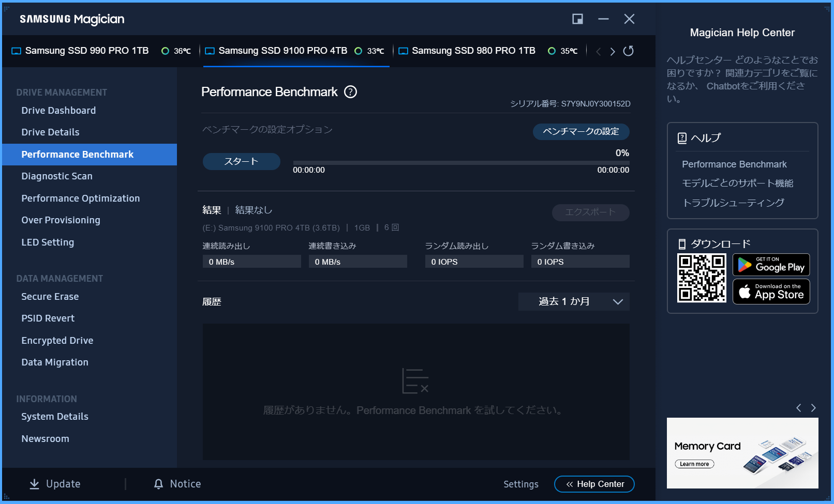This screenshot has height=504, width=834.
Task: Click the (E:) Samsung 9100 PRO 4TB text
Action: [271, 228]
